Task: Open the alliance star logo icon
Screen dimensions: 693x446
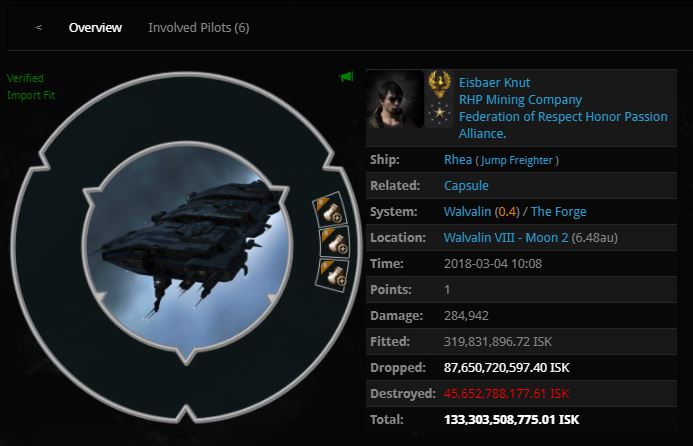Action: click(439, 113)
